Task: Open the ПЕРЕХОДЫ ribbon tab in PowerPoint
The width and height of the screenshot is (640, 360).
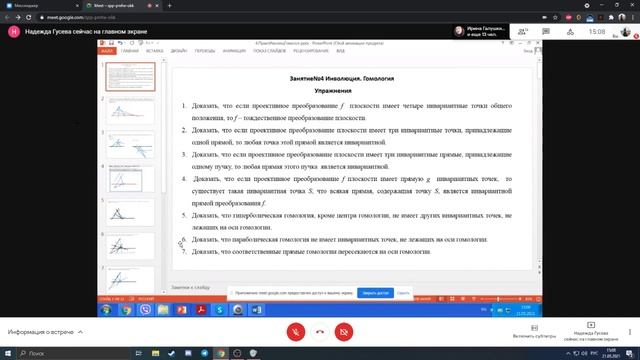Action: tap(204, 51)
